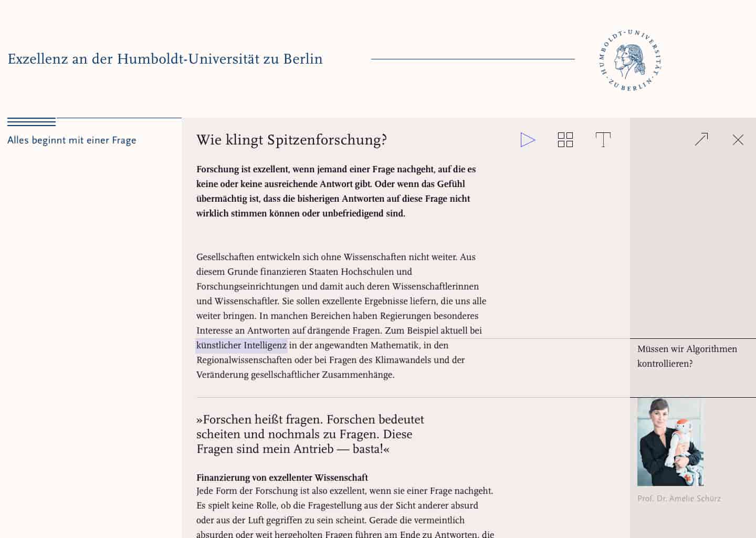The image size is (756, 538).
Task: Click heading 'Wie klingt Spitzenforschung?'
Action: click(291, 140)
